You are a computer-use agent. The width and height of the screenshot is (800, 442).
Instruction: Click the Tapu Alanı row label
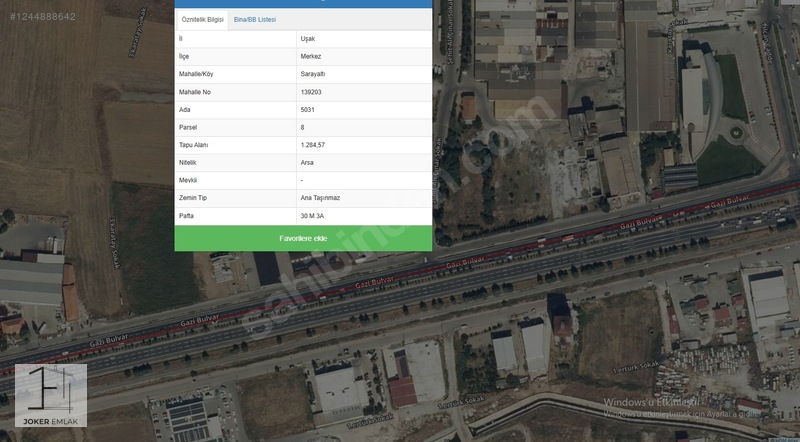point(193,145)
